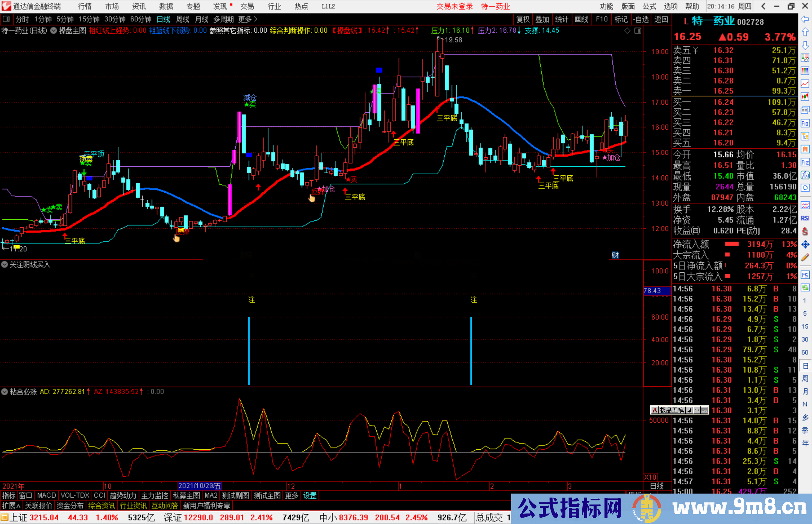Click the RSI indicator sidebar icon
The image size is (812, 524).
point(805,218)
